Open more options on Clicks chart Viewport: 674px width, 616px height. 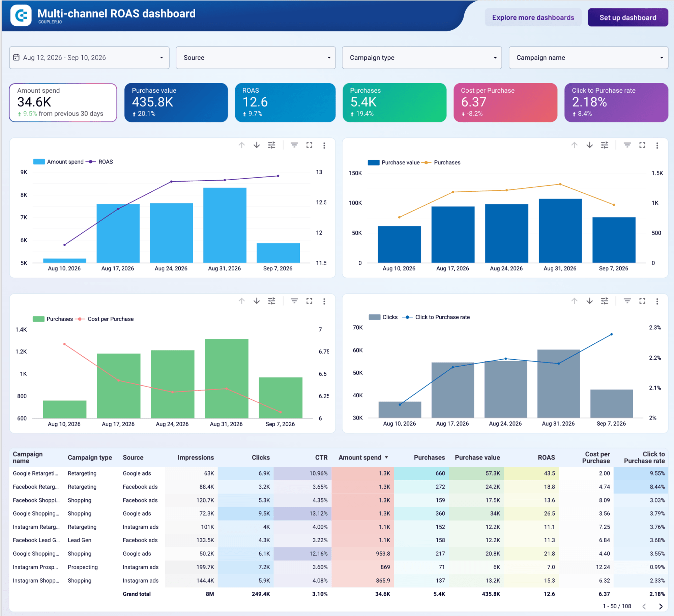(x=657, y=301)
